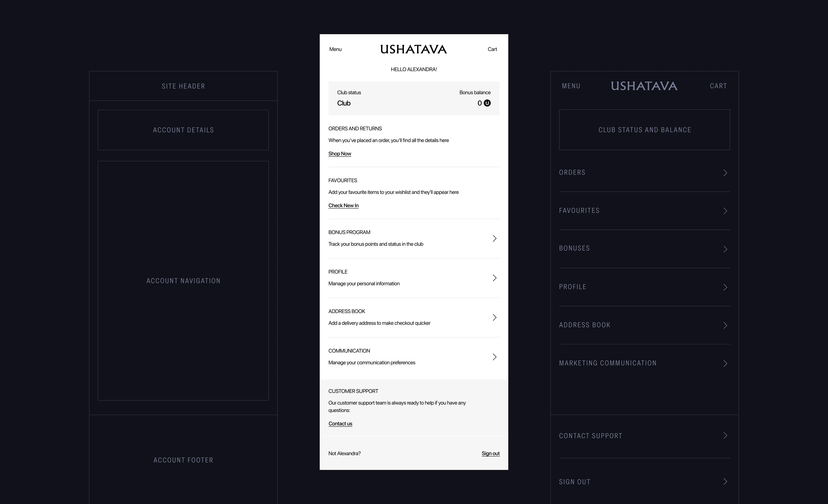Select the ACCOUNT DETAILS wireframe box
The image size is (828, 504).
pos(183,130)
